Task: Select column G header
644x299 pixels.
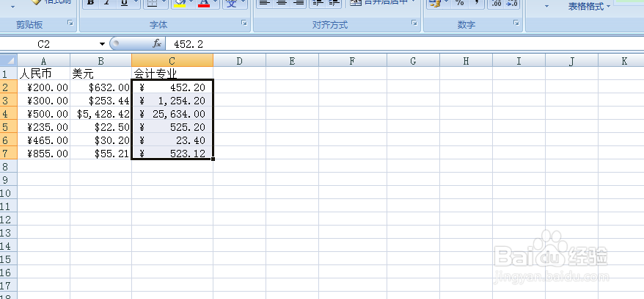Action: [413, 61]
